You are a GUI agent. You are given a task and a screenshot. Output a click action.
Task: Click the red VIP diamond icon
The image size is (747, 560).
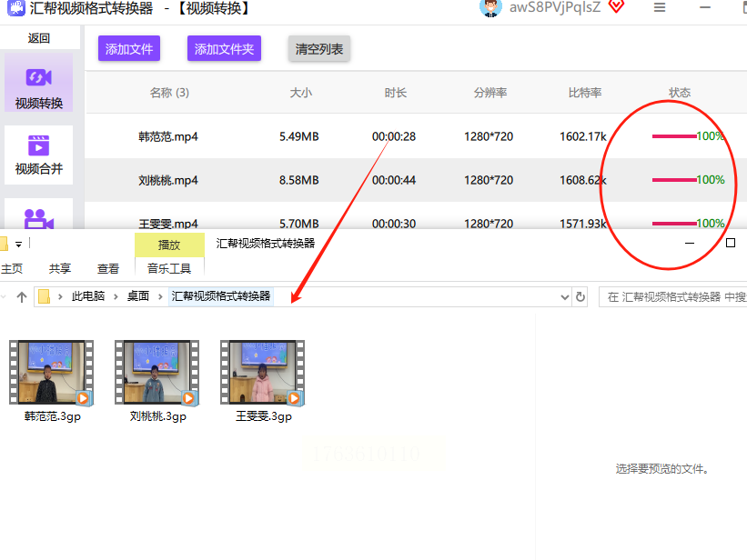click(x=616, y=7)
